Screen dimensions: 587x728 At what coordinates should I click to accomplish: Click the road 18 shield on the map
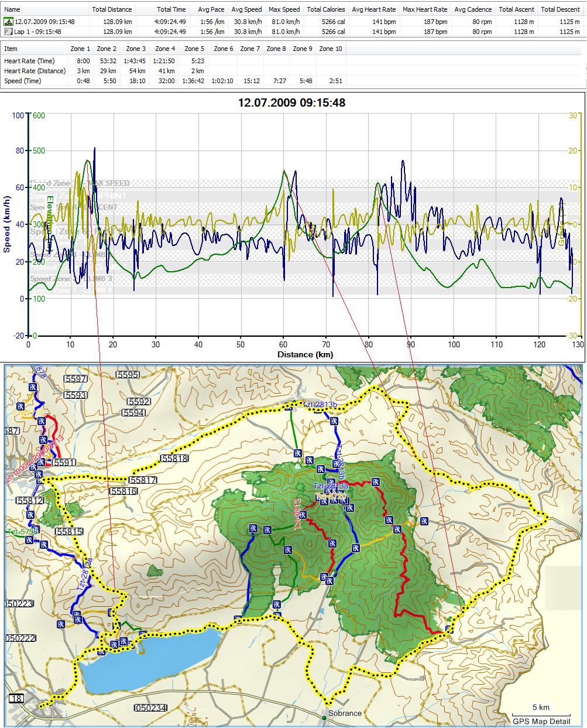tap(16, 699)
